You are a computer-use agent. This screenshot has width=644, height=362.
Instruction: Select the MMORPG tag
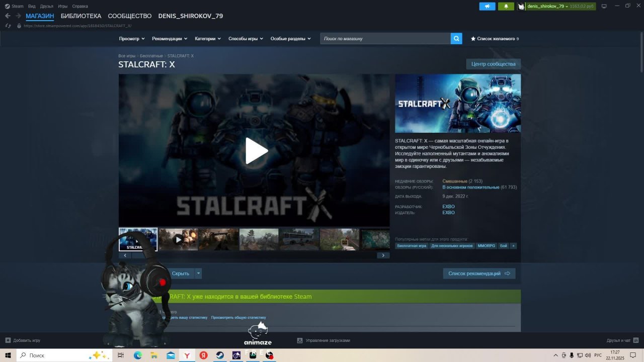click(486, 246)
